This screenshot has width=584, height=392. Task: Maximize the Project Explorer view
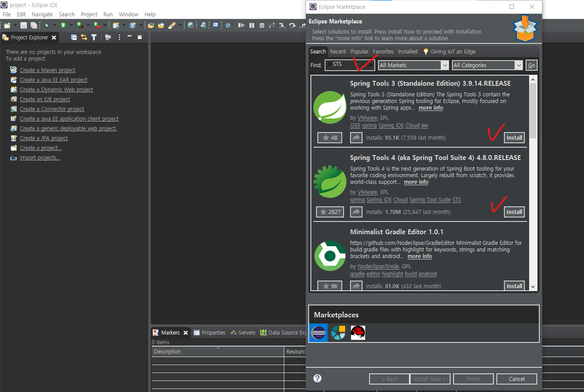(x=140, y=37)
